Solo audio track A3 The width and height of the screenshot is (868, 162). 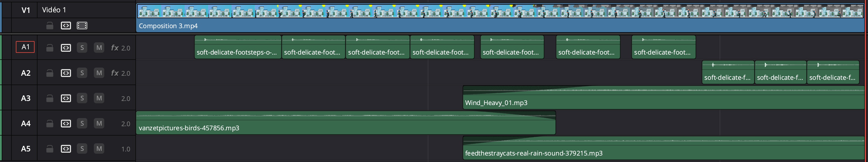tap(82, 98)
